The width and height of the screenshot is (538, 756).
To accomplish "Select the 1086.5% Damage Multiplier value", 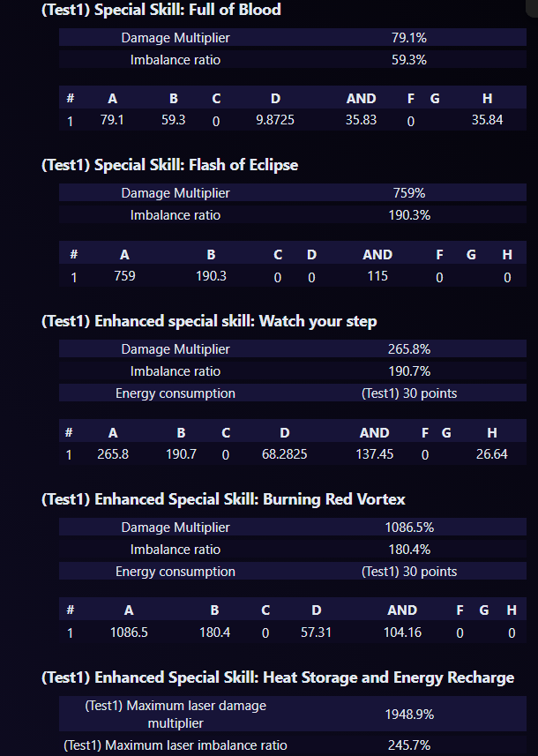I will [408, 528].
